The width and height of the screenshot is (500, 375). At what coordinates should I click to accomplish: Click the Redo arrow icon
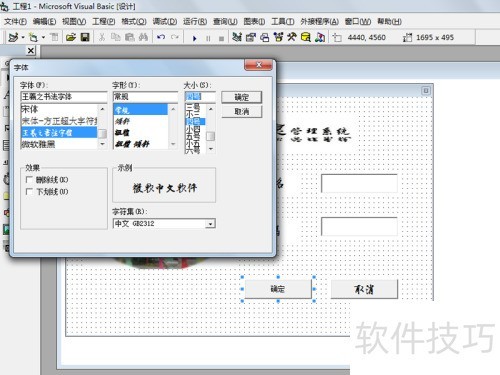coord(175,37)
